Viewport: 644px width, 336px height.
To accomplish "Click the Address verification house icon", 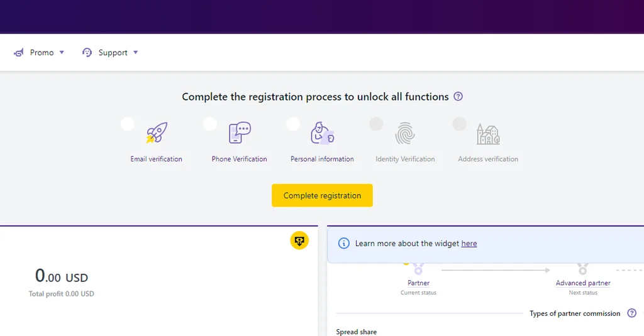I will (x=488, y=133).
